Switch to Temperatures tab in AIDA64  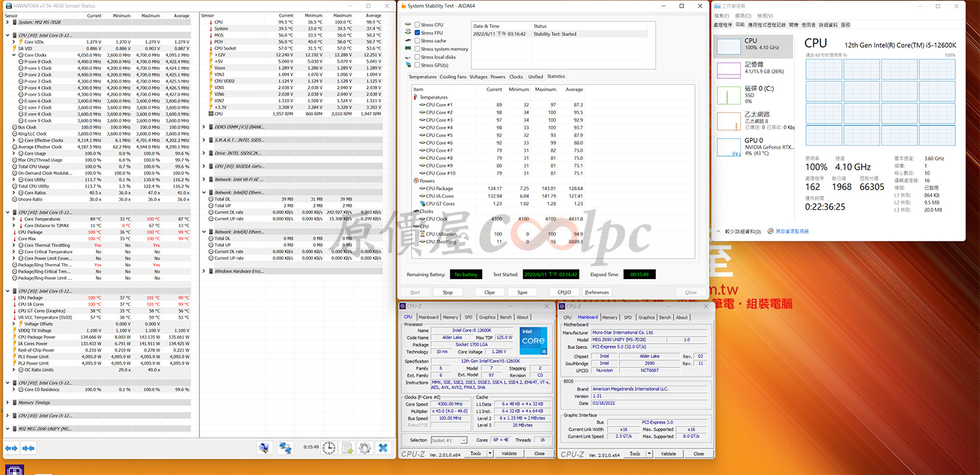[x=422, y=76]
